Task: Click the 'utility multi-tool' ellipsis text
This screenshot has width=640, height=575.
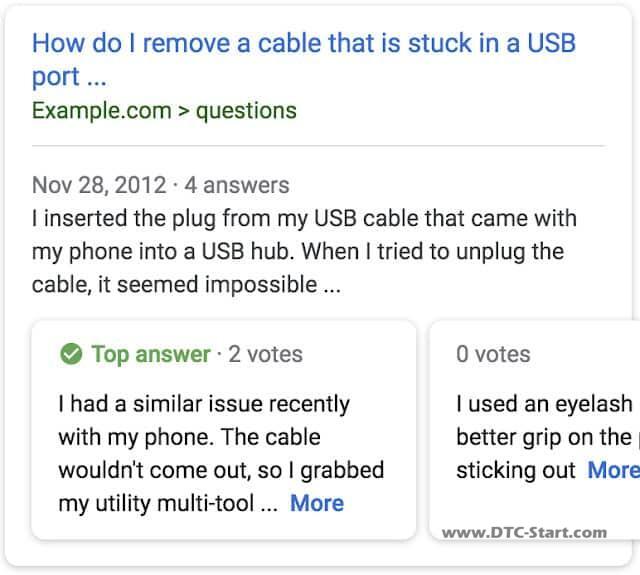Action: point(168,503)
